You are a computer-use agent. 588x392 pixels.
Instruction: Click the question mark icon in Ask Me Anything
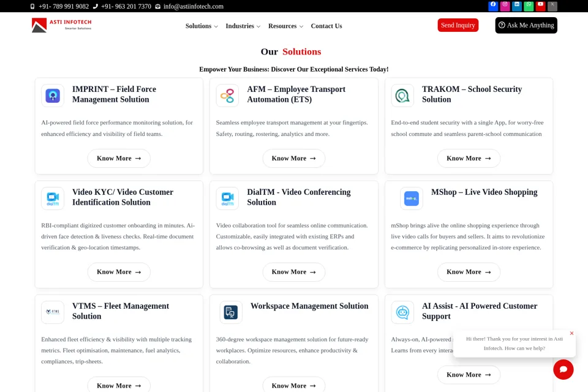coord(502,24)
